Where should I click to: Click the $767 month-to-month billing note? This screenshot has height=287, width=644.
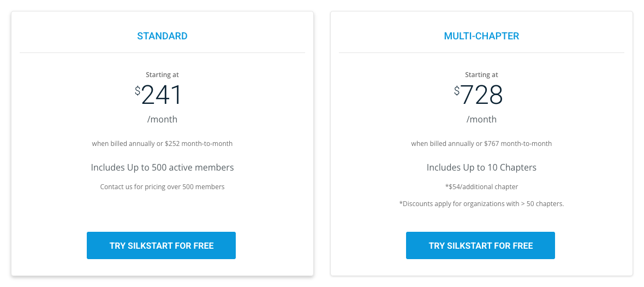481,144
